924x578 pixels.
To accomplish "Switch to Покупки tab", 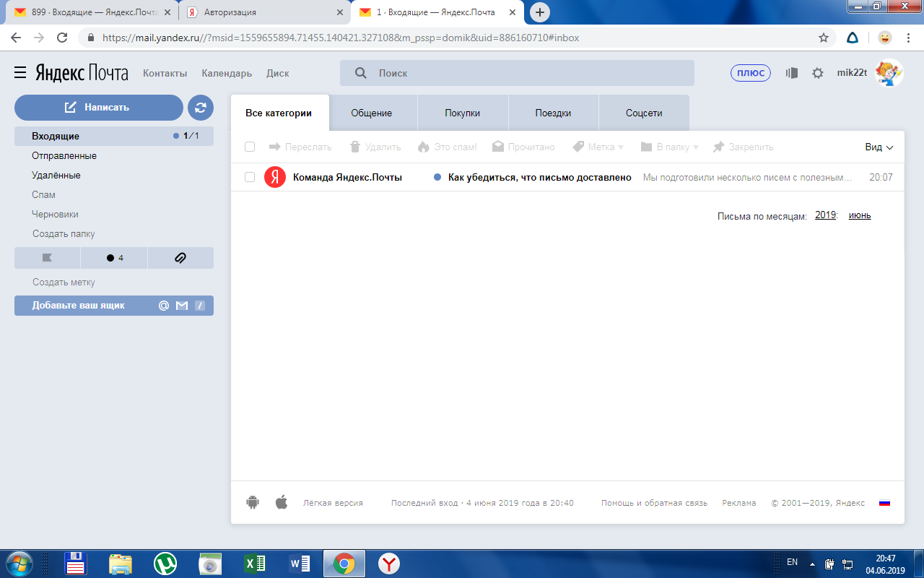I will (463, 113).
